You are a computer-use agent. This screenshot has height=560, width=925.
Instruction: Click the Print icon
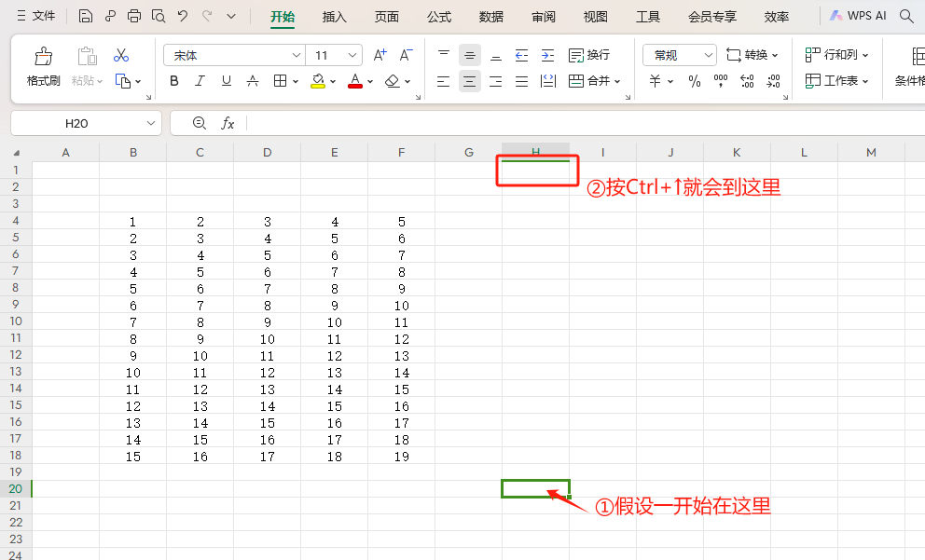[x=134, y=17]
